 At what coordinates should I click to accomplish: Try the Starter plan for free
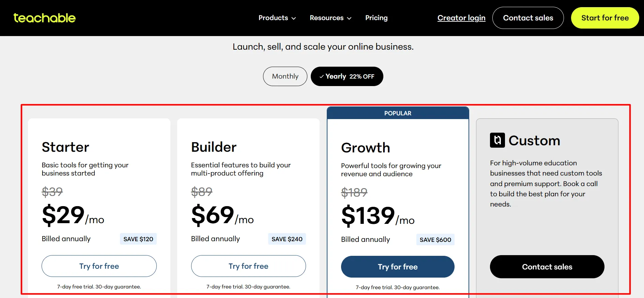click(99, 266)
